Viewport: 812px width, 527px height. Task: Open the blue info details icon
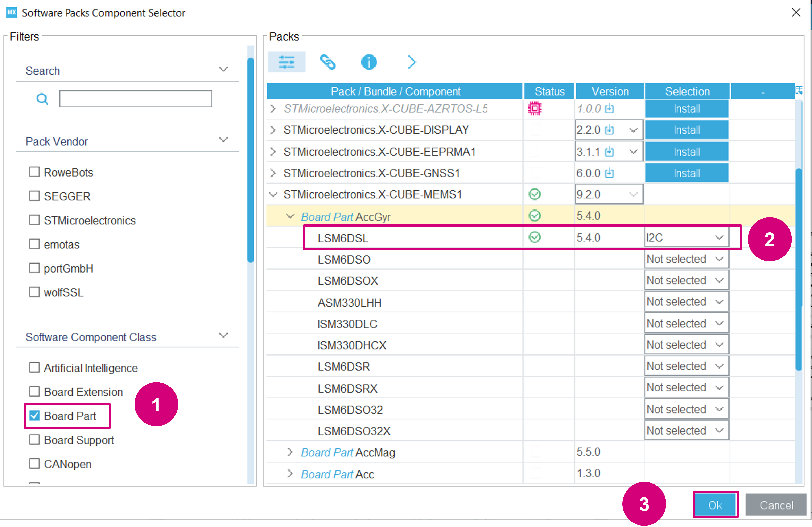369,62
